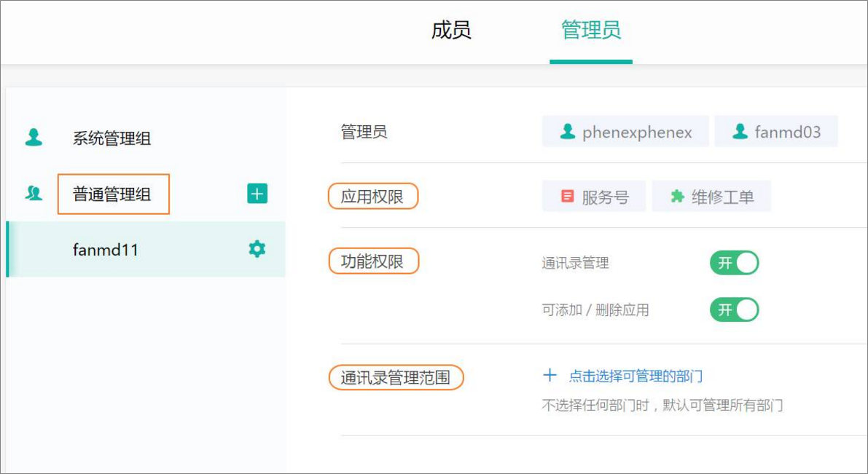
Task: Click the 通讯录管理范围 section label
Action: pyautogui.click(x=396, y=377)
